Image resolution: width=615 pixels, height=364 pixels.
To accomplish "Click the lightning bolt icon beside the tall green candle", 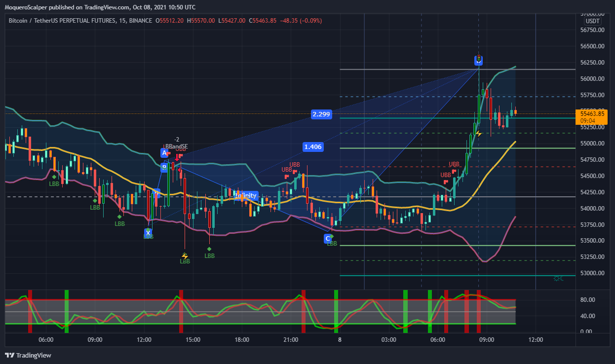I will click(478, 133).
